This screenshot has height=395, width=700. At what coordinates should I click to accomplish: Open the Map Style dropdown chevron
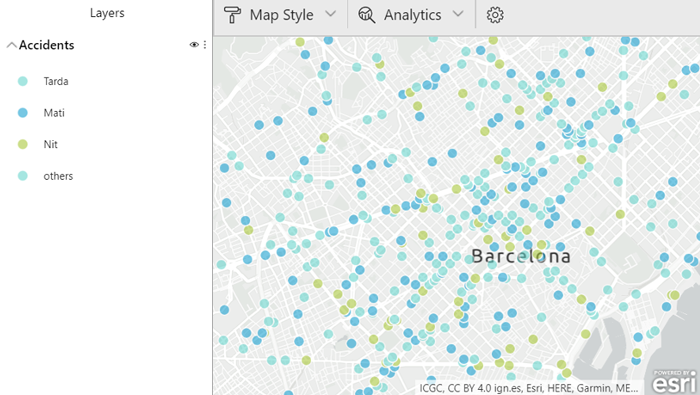[330, 14]
